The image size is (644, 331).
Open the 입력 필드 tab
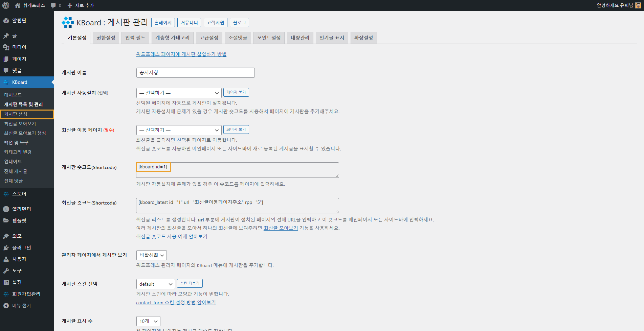[135, 38]
